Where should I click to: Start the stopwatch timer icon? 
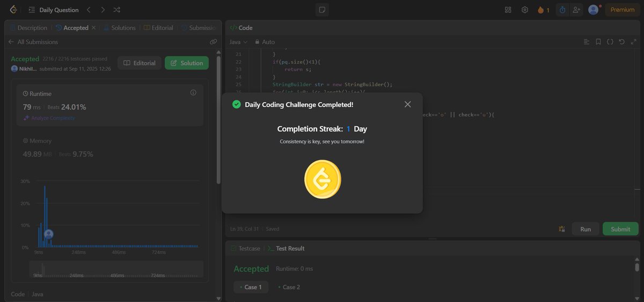(x=562, y=10)
